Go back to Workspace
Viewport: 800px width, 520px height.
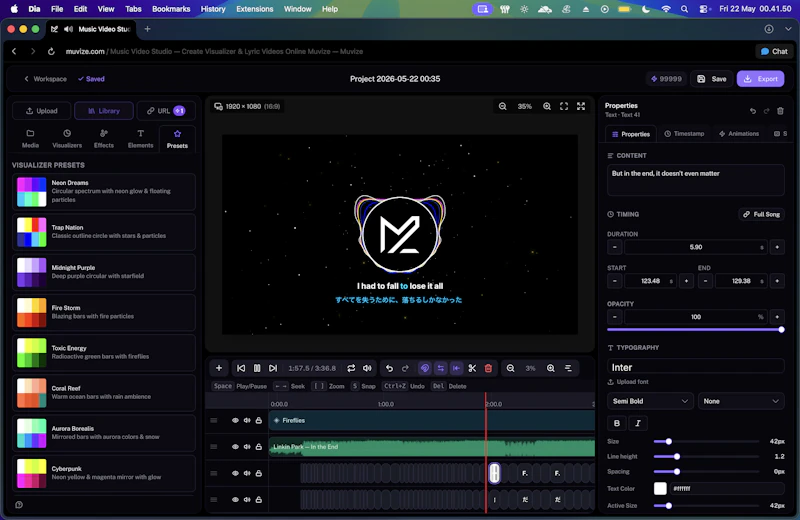click(x=45, y=79)
